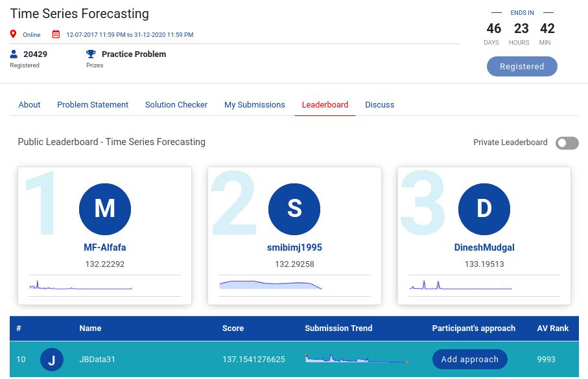Click the Registered button
588x379 pixels.
[522, 66]
